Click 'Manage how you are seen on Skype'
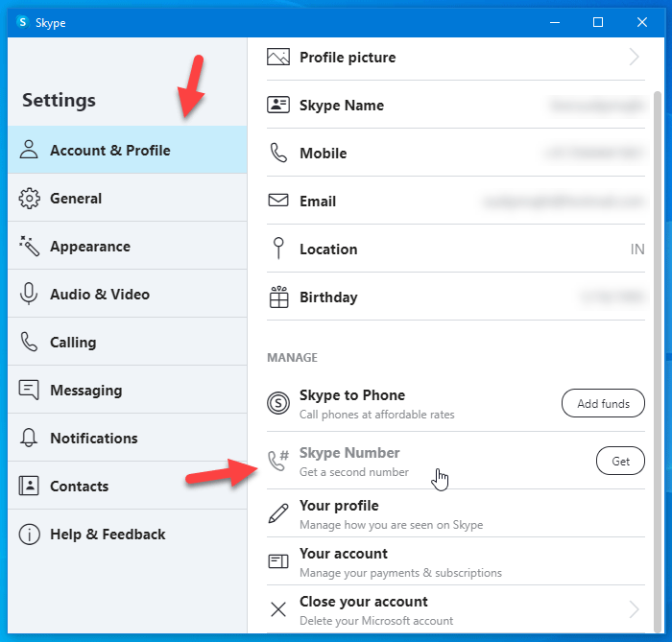The image size is (672, 642). click(392, 525)
